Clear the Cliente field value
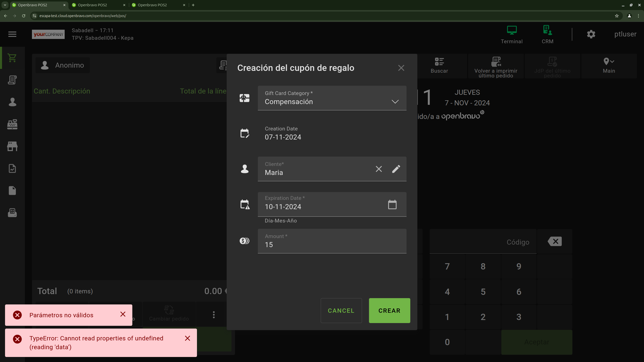The height and width of the screenshot is (362, 644). [x=379, y=169]
